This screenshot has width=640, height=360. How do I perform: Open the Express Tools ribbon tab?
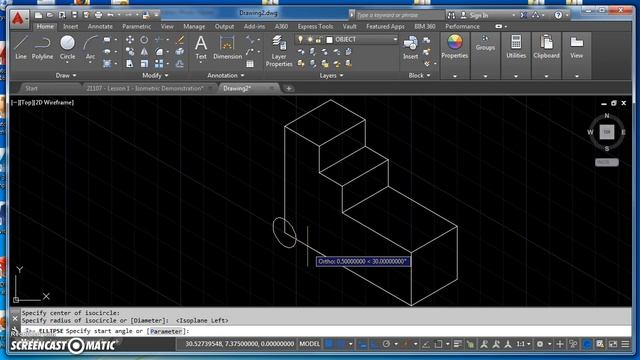pos(315,27)
